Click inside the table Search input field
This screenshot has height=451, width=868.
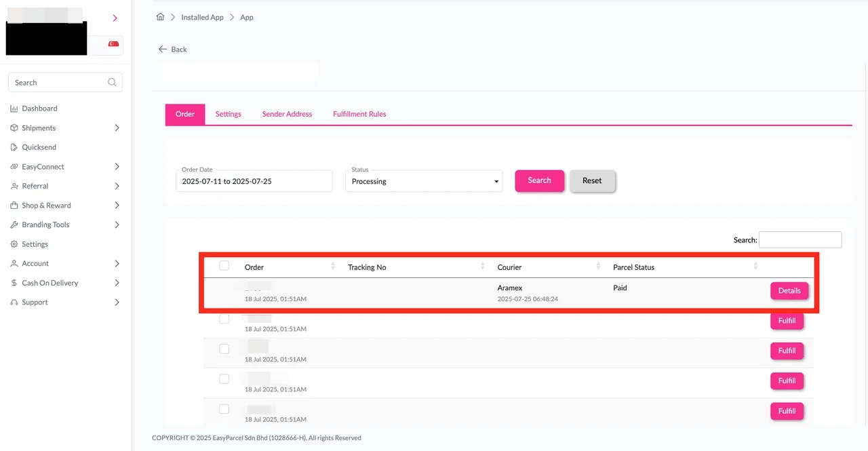click(800, 239)
